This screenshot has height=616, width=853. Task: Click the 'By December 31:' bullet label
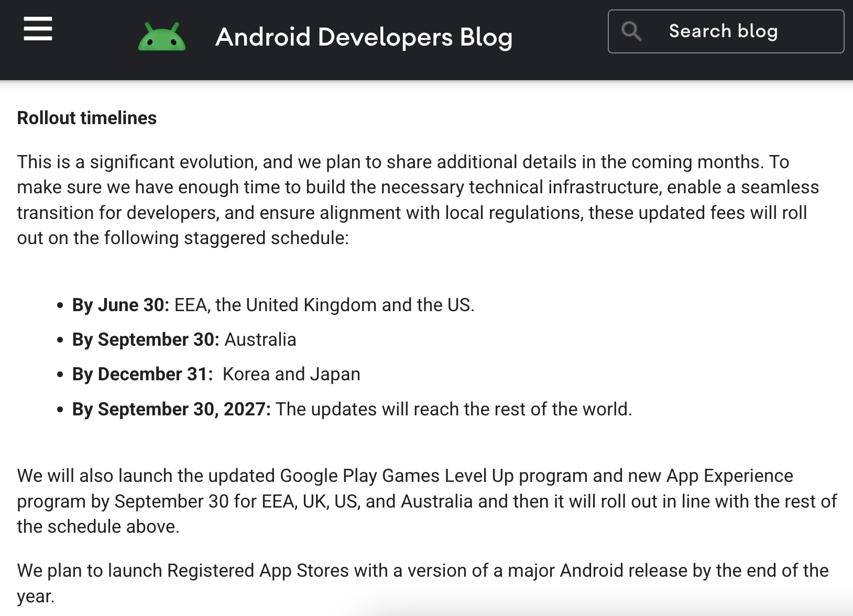coord(143,374)
